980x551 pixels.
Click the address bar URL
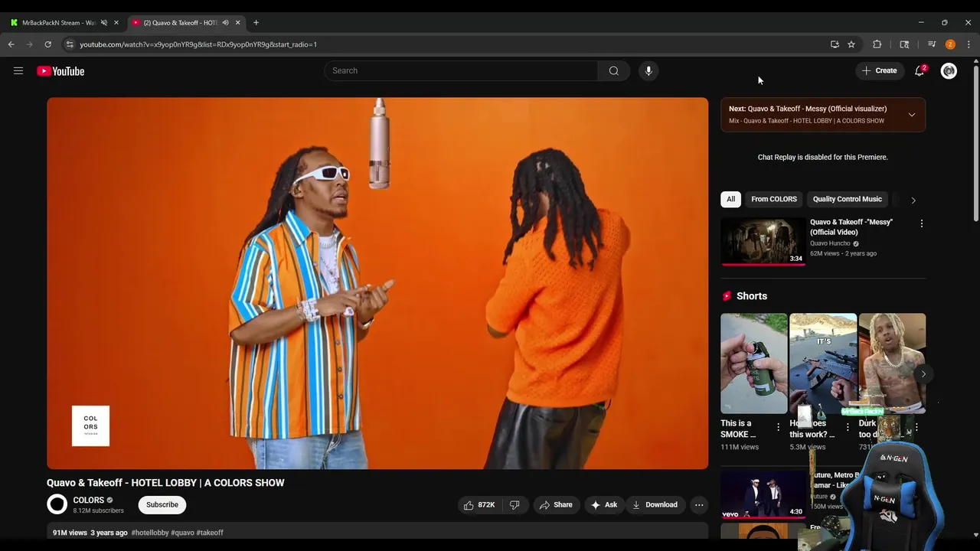[198, 44]
